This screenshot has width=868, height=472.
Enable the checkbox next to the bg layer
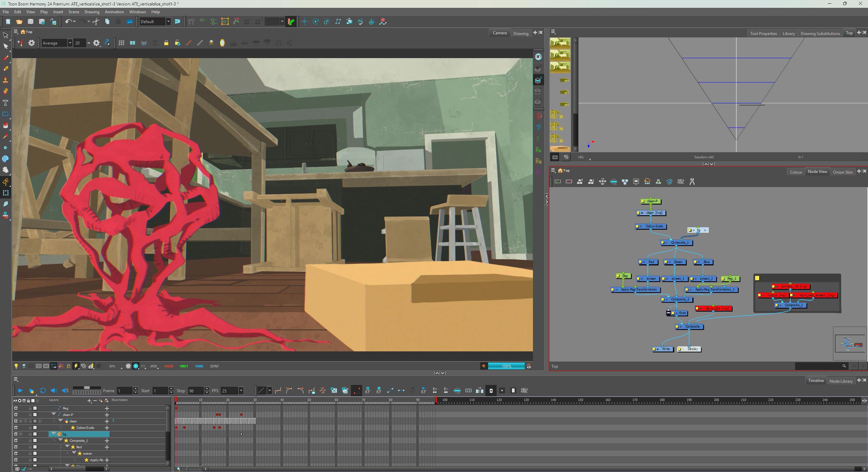point(35,434)
